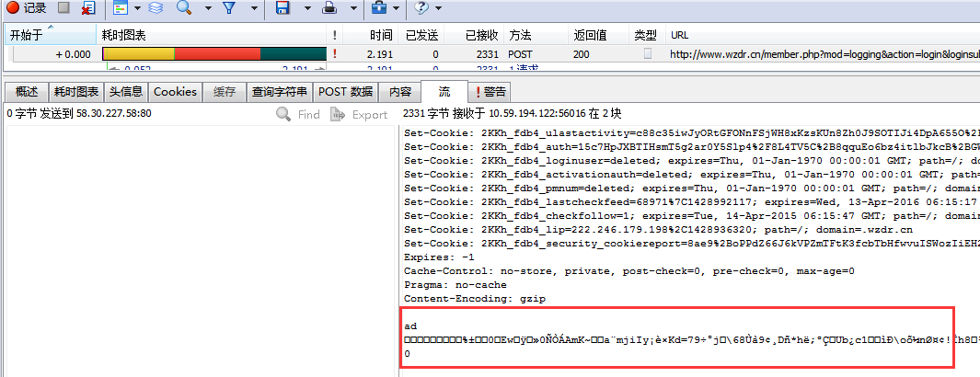The image size is (980, 377).
Task: Expand the search tool dropdown arrow
Action: (x=208, y=8)
